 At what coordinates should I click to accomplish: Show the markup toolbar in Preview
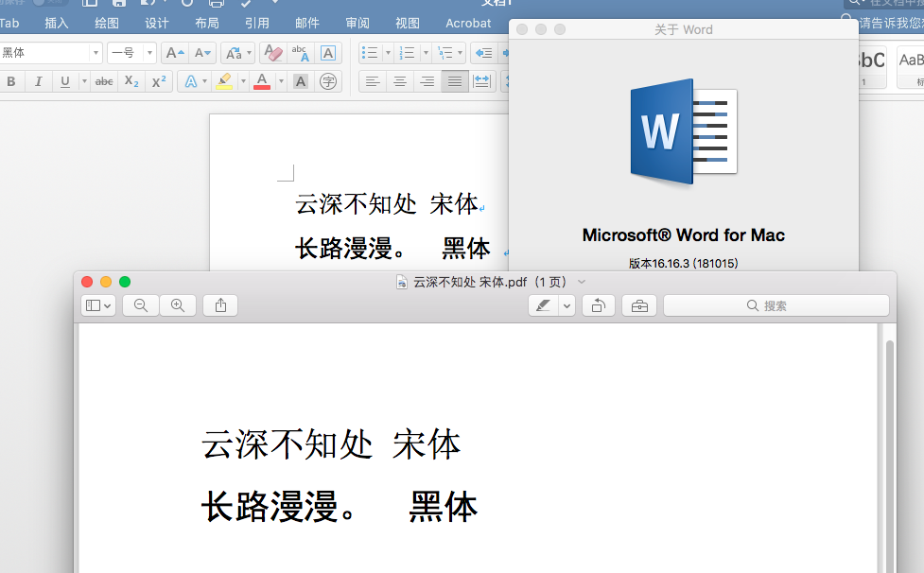(x=639, y=305)
